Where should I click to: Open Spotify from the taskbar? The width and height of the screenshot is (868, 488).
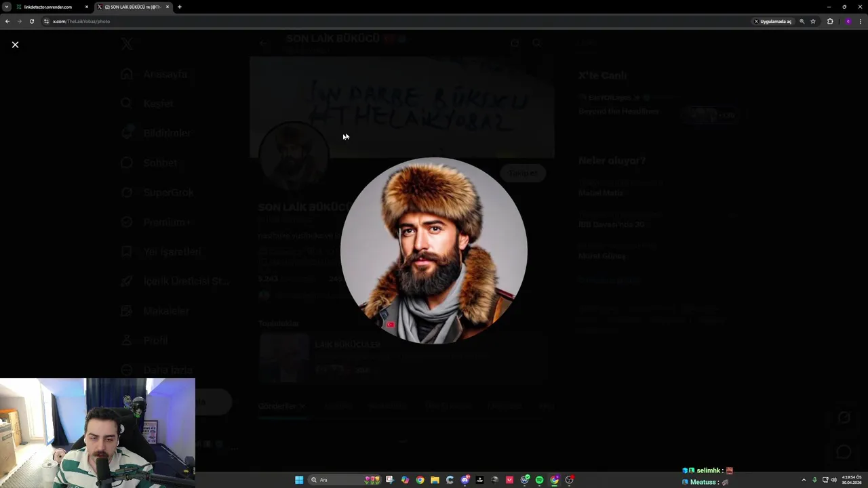(540, 480)
